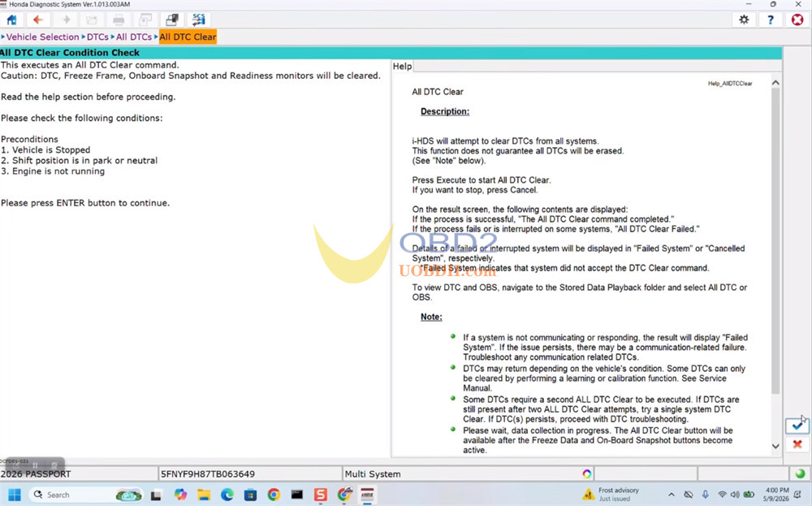Open Task View on the taskbar

coord(156,495)
